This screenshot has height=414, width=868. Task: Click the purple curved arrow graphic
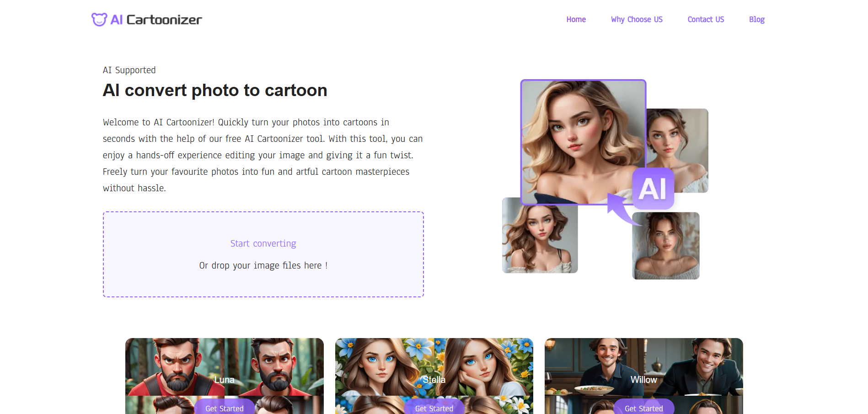622,209
